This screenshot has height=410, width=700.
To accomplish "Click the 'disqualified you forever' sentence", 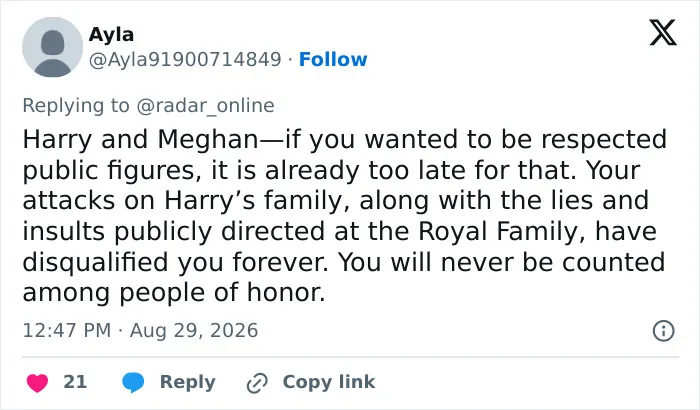I will coord(175,262).
